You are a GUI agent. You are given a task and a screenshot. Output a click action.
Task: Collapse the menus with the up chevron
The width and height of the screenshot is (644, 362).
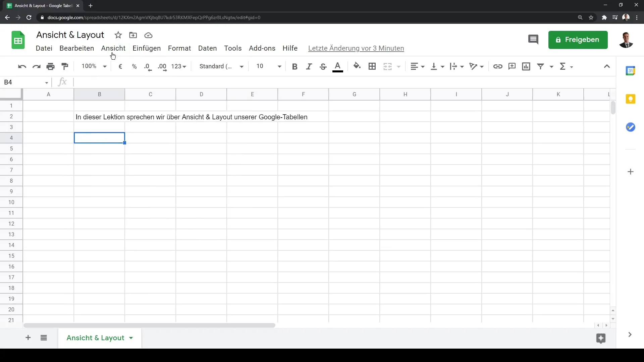(x=607, y=66)
